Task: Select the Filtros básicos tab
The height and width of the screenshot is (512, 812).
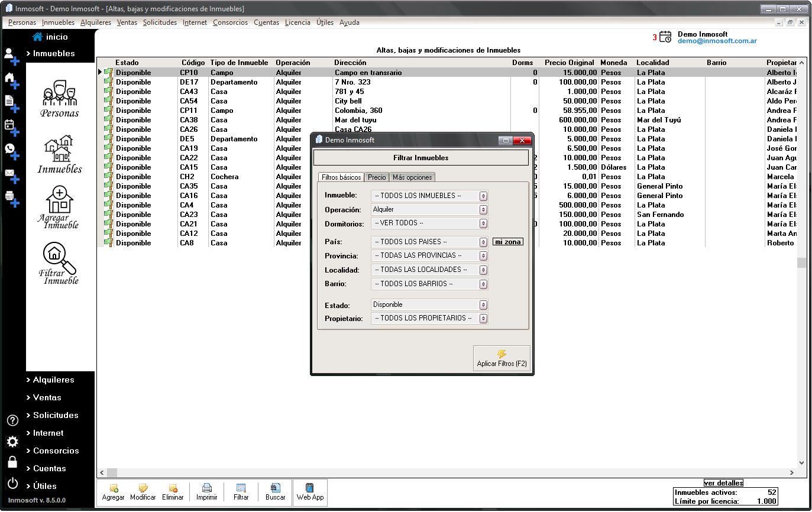Action: tap(341, 177)
